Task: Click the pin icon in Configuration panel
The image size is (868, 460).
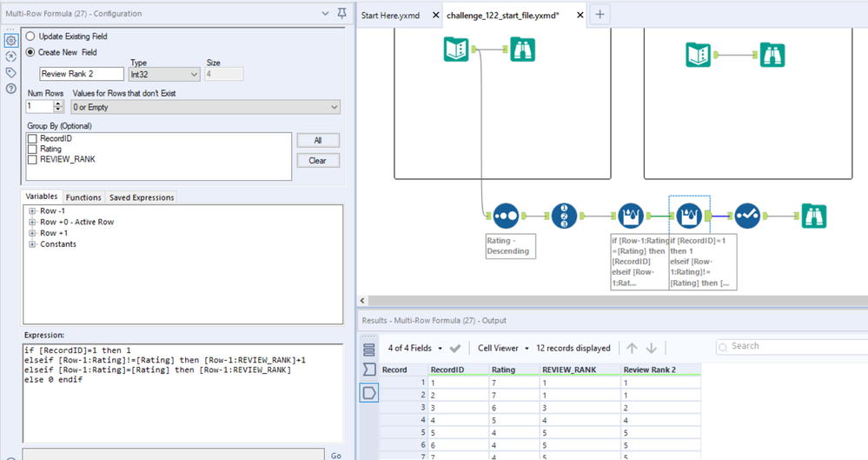Action: click(341, 14)
